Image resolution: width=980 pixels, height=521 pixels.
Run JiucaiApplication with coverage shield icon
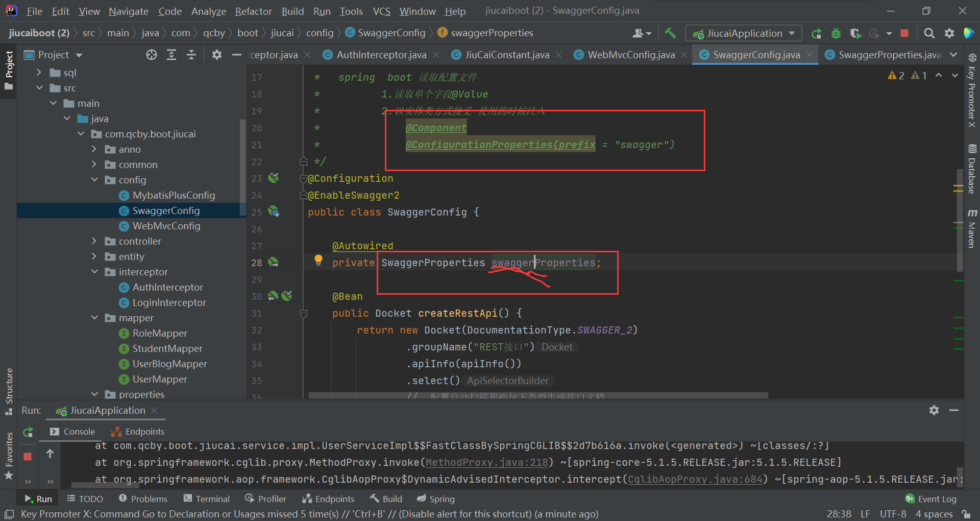[x=855, y=33]
